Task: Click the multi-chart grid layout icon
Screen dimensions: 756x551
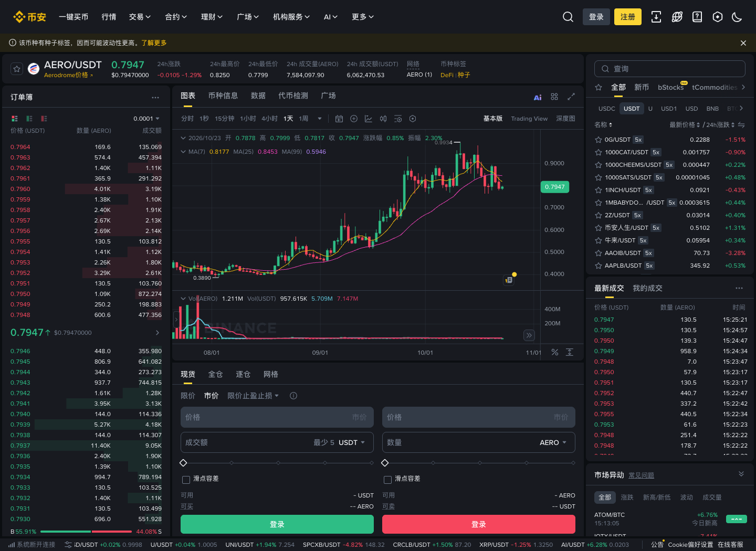Action: pyautogui.click(x=554, y=97)
